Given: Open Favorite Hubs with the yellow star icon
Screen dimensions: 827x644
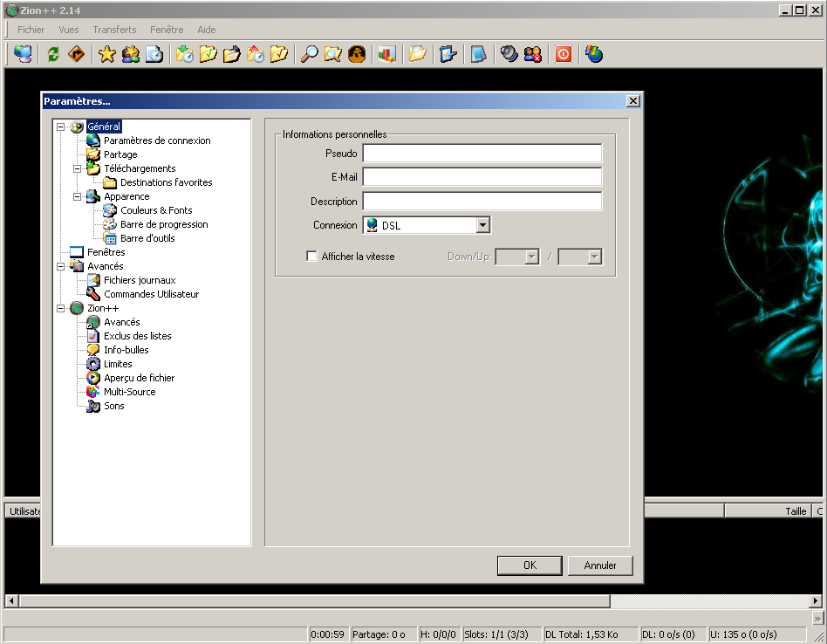Looking at the screenshot, I should pyautogui.click(x=107, y=54).
